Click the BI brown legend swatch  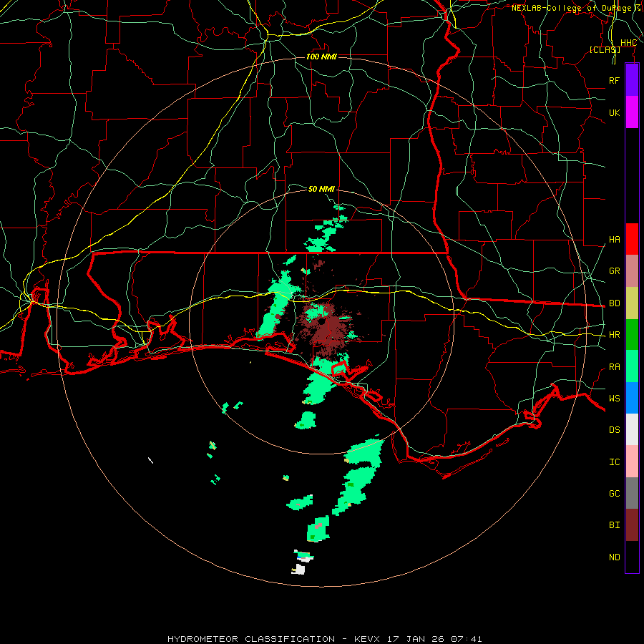pos(632,525)
